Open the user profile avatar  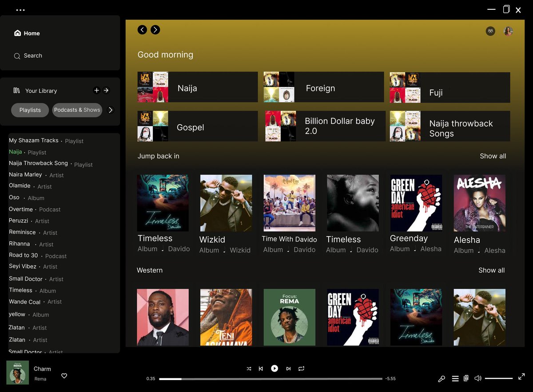click(508, 31)
